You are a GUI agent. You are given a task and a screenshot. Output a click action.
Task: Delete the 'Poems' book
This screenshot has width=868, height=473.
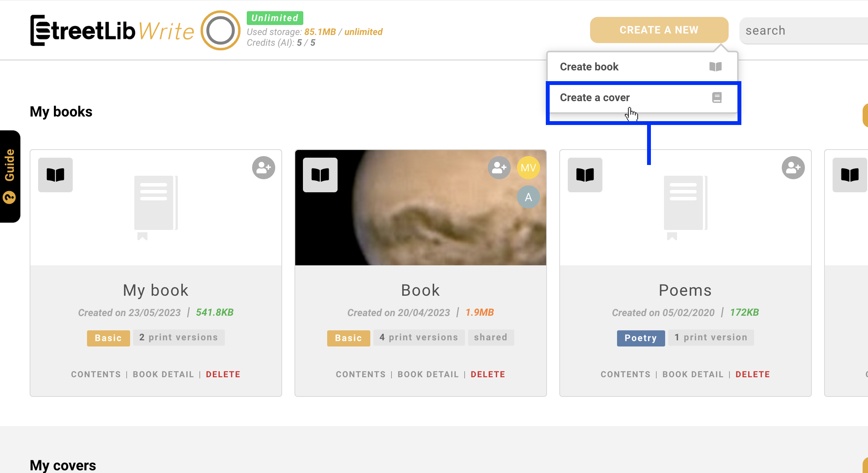753,374
